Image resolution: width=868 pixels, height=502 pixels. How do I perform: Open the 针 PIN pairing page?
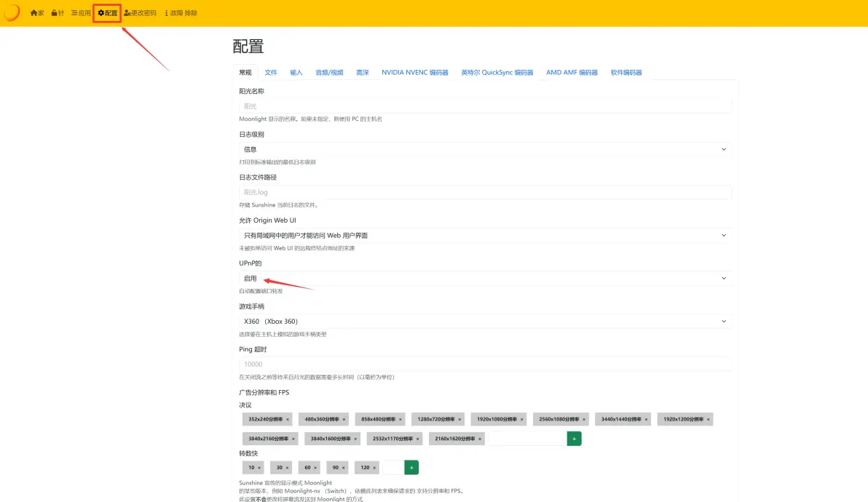pos(58,13)
